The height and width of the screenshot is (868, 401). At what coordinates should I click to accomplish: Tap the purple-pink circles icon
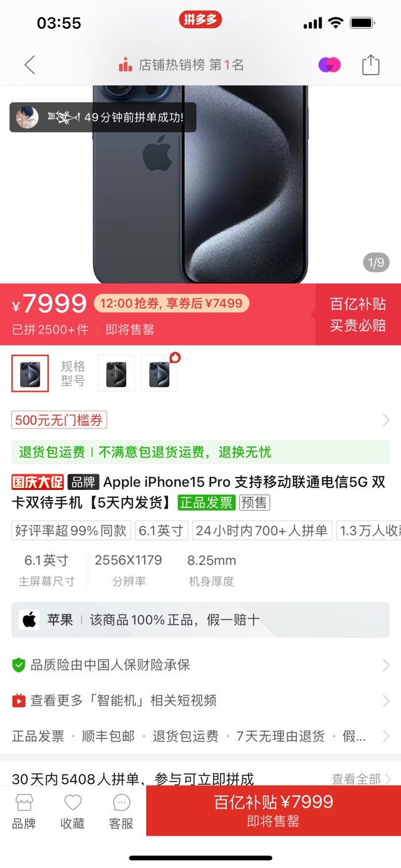tap(330, 65)
